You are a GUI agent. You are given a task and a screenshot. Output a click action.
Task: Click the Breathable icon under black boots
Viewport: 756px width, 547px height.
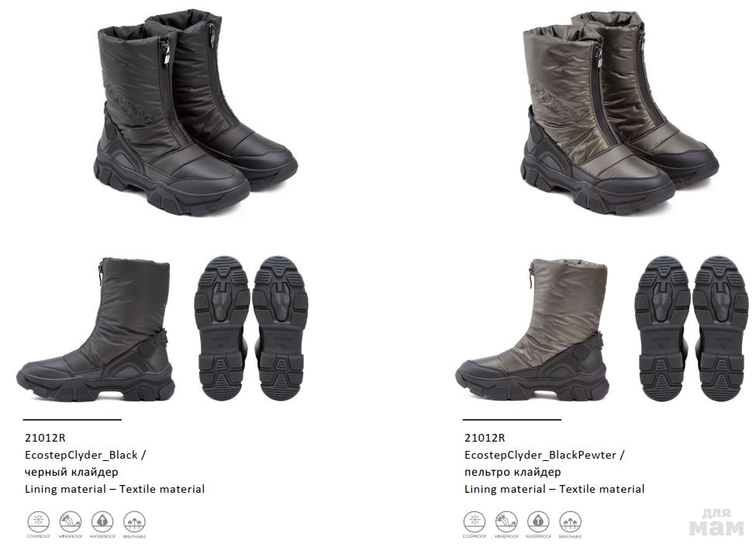134,521
